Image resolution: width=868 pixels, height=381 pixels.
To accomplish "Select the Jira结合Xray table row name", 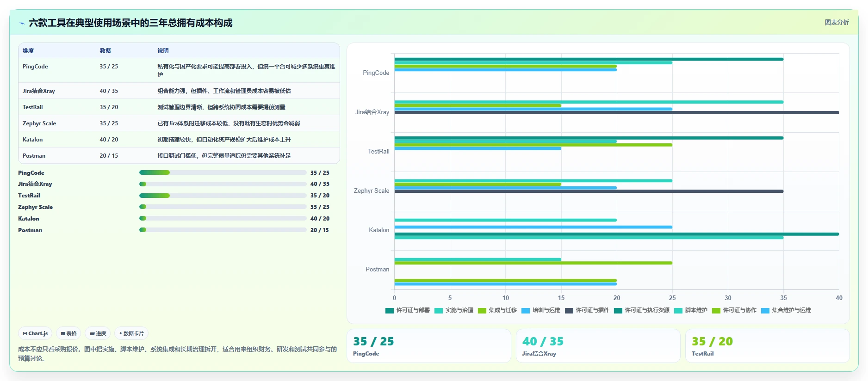I will pos(39,91).
